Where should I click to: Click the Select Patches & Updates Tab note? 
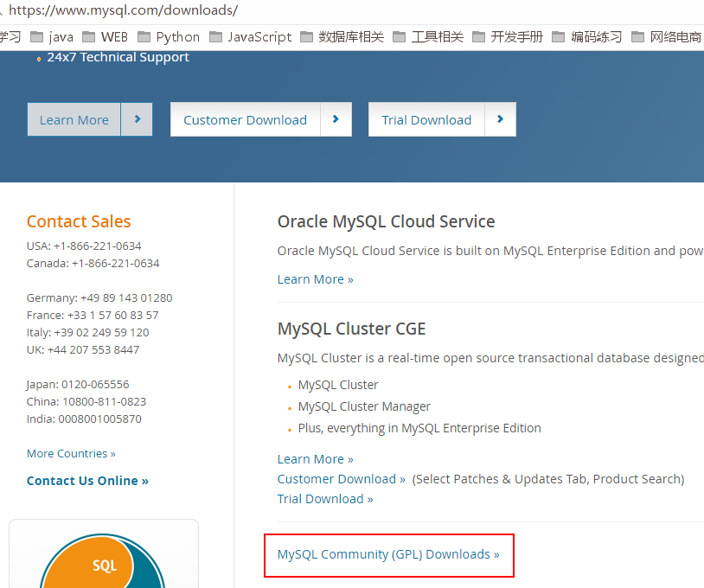click(548, 479)
